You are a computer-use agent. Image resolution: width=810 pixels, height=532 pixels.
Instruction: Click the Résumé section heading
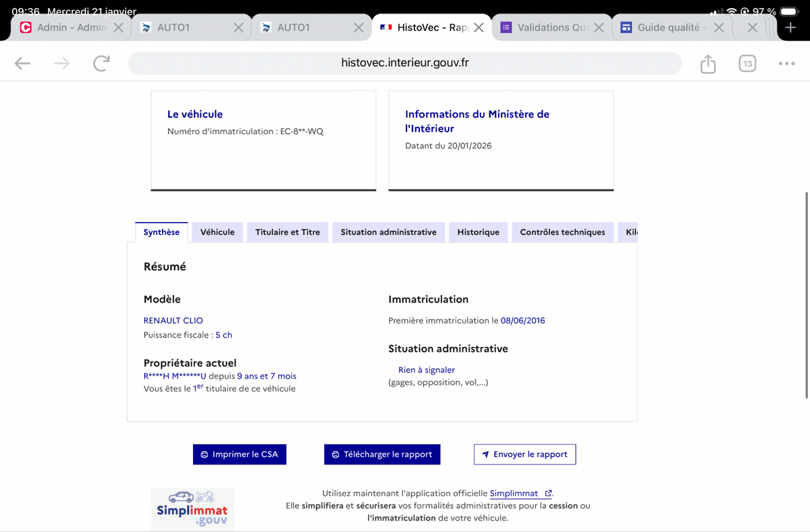165,267
